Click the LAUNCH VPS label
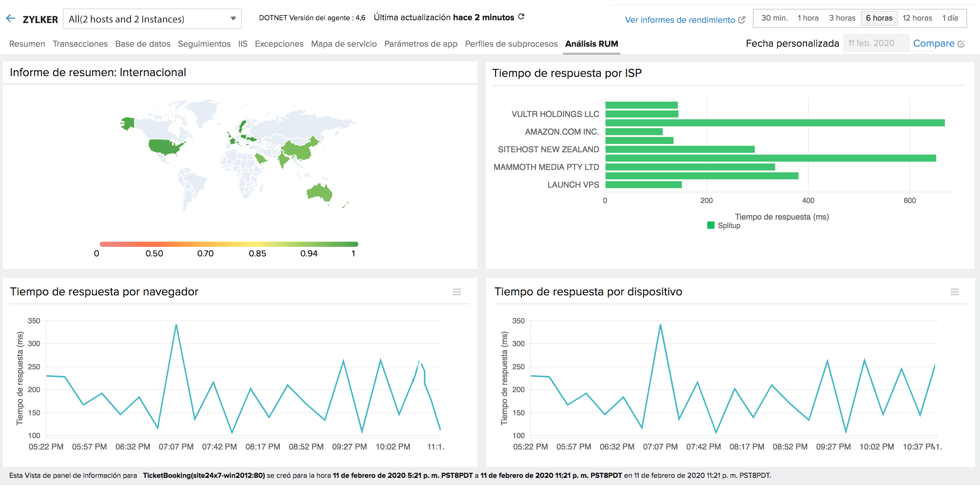 (x=573, y=185)
